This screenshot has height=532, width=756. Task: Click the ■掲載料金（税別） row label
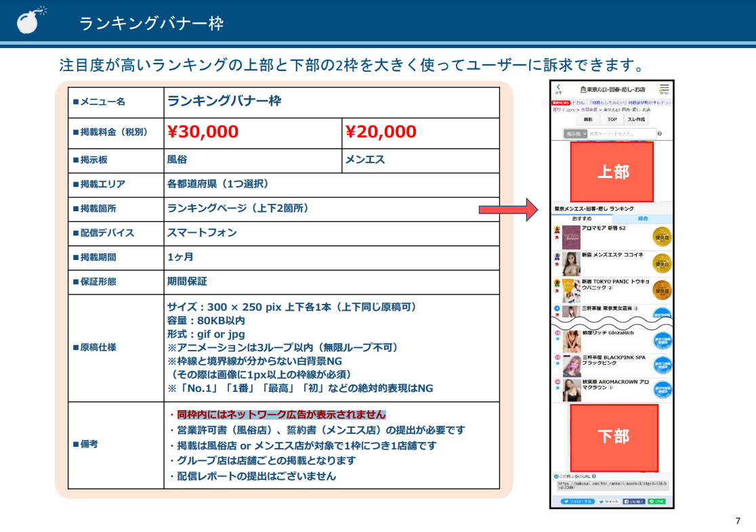click(110, 132)
